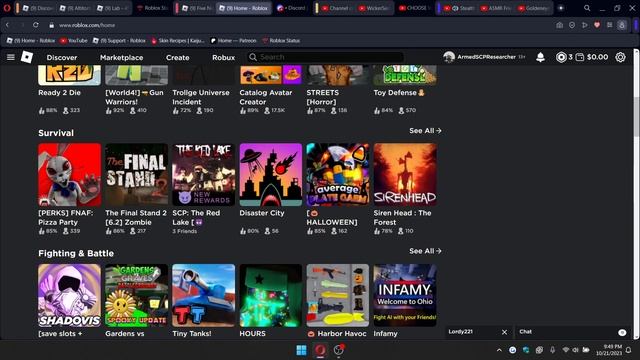Open the settings gear in Roblox header
Screen dimensions: 640x360
tap(620, 57)
